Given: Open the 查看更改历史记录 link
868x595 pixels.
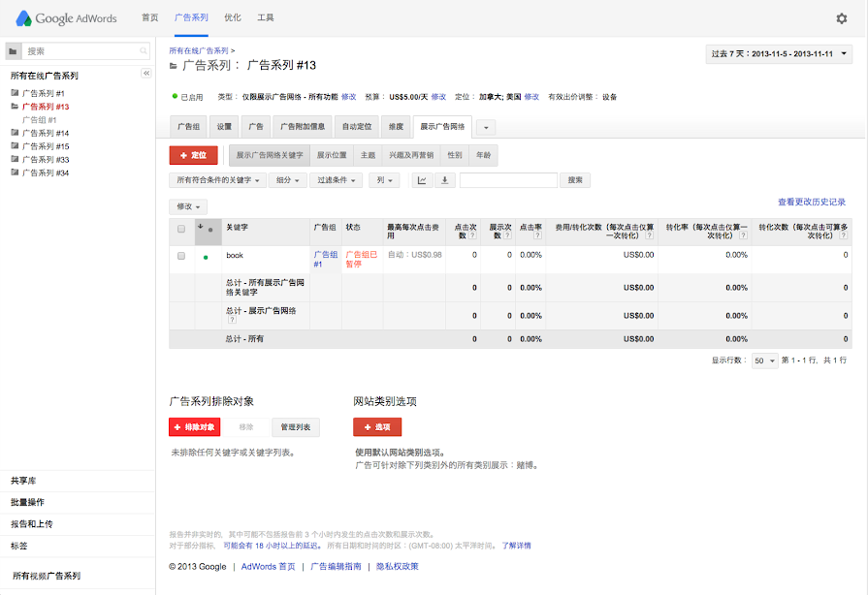Looking at the screenshot, I should pos(812,203).
